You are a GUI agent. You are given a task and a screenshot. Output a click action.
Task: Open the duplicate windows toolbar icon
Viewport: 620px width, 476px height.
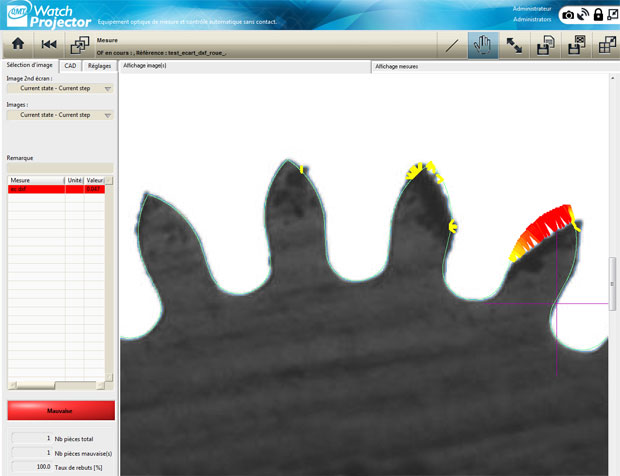[80, 45]
